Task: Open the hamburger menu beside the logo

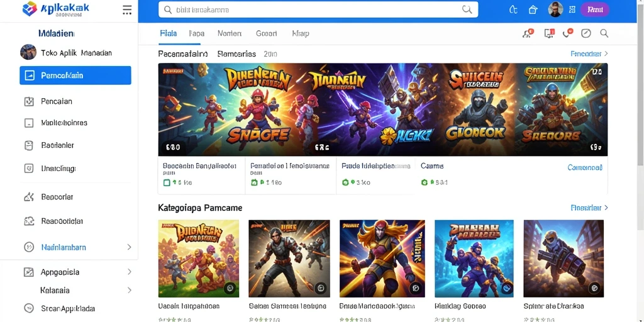Action: [127, 10]
